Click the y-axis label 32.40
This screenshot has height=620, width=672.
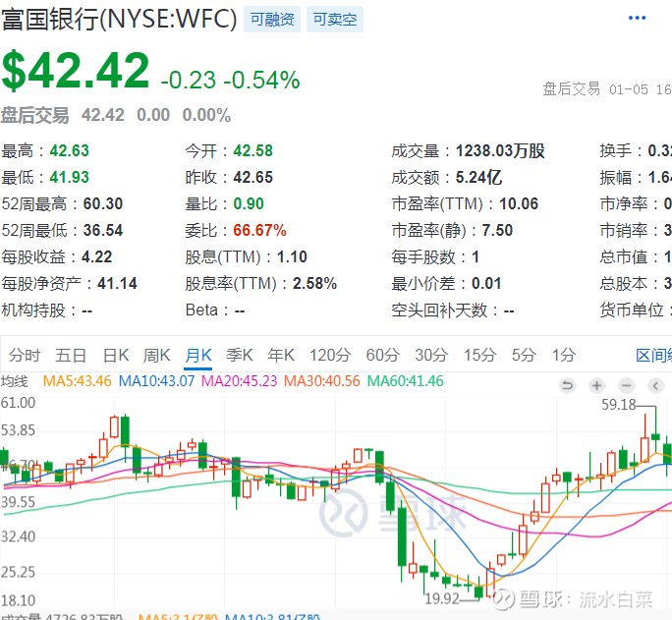click(18, 536)
